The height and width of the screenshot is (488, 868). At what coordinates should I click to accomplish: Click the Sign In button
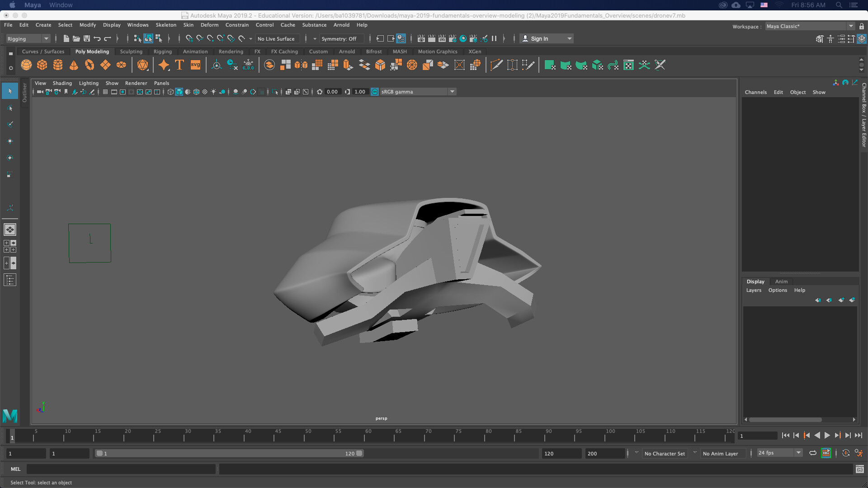(x=540, y=38)
